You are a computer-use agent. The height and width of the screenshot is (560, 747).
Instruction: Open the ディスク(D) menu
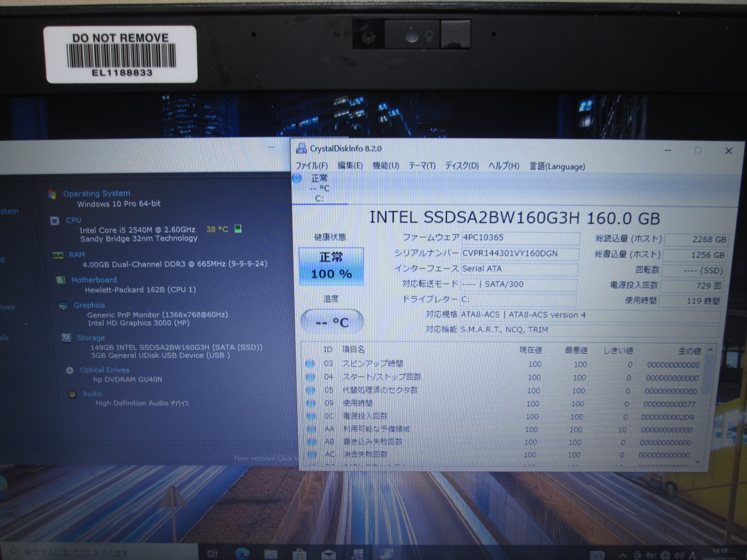click(x=462, y=166)
